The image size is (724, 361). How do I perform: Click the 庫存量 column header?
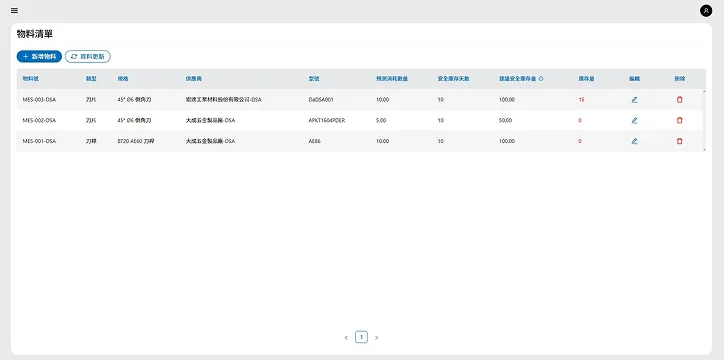click(x=586, y=78)
